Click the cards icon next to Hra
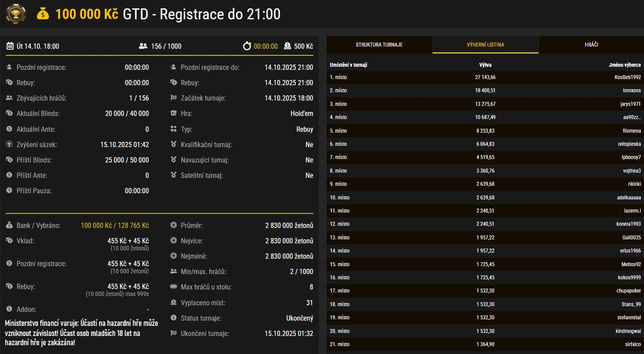The width and height of the screenshot is (644, 354). pyautogui.click(x=173, y=114)
